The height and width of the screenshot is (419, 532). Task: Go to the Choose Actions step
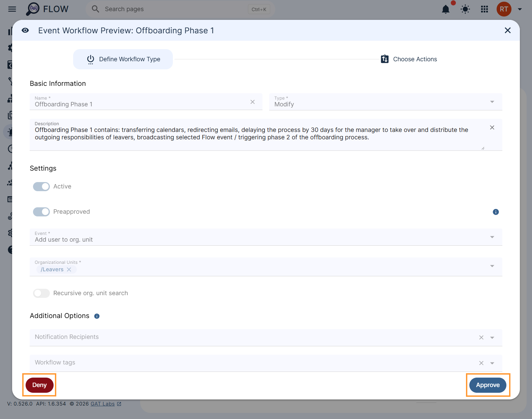[x=409, y=59]
